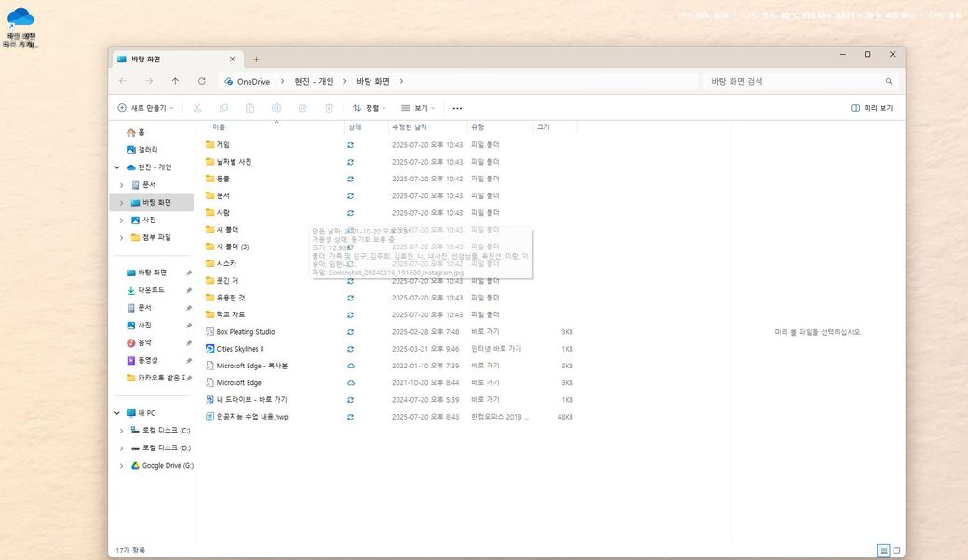Open the 정렬 sort dropdown
This screenshot has height=560, width=968.
pyautogui.click(x=370, y=108)
